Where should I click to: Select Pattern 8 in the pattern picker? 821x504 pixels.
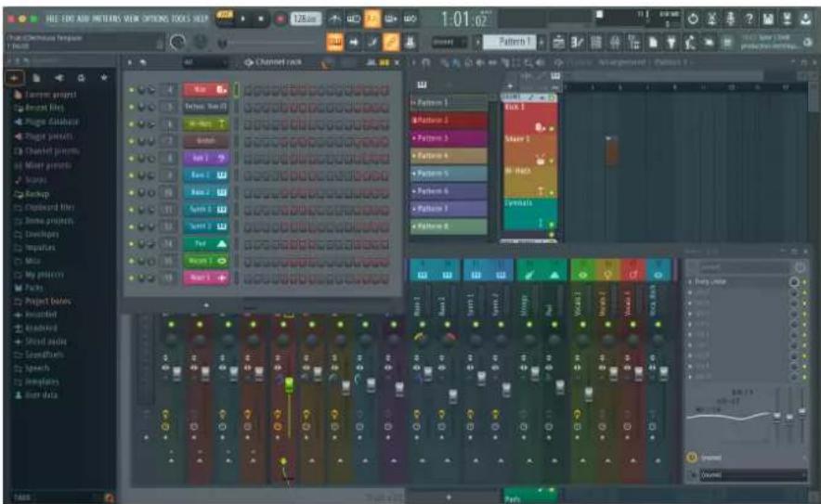point(450,226)
